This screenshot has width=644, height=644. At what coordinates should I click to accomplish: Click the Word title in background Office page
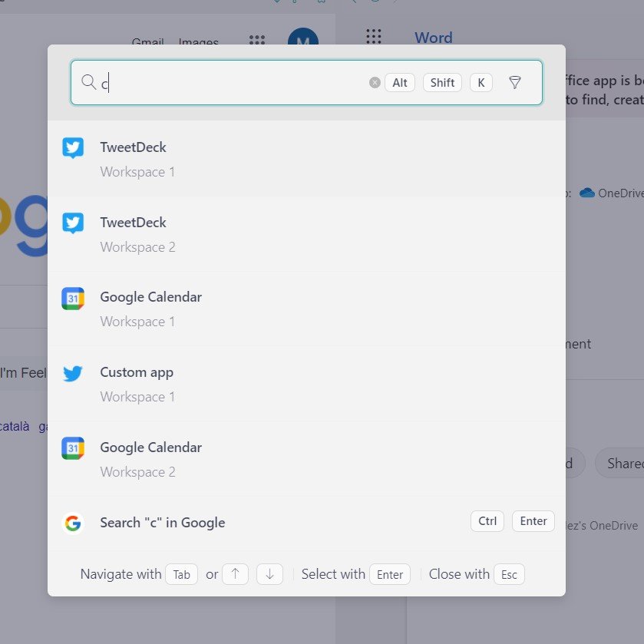click(x=434, y=38)
